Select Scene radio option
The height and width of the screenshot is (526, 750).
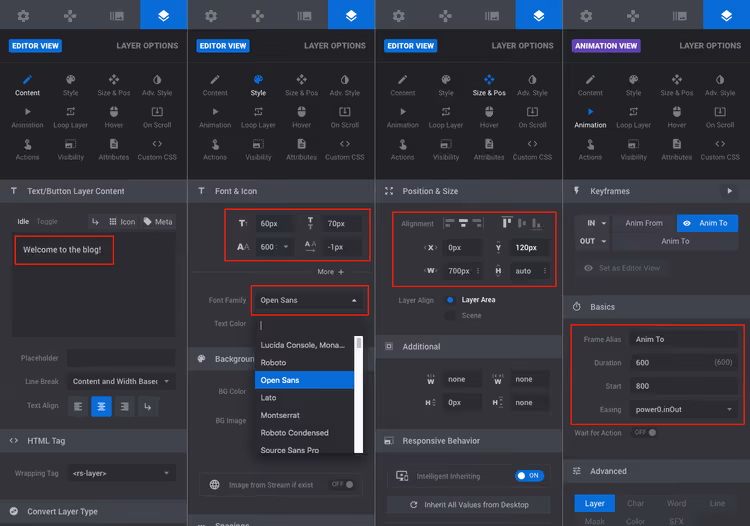(450, 316)
